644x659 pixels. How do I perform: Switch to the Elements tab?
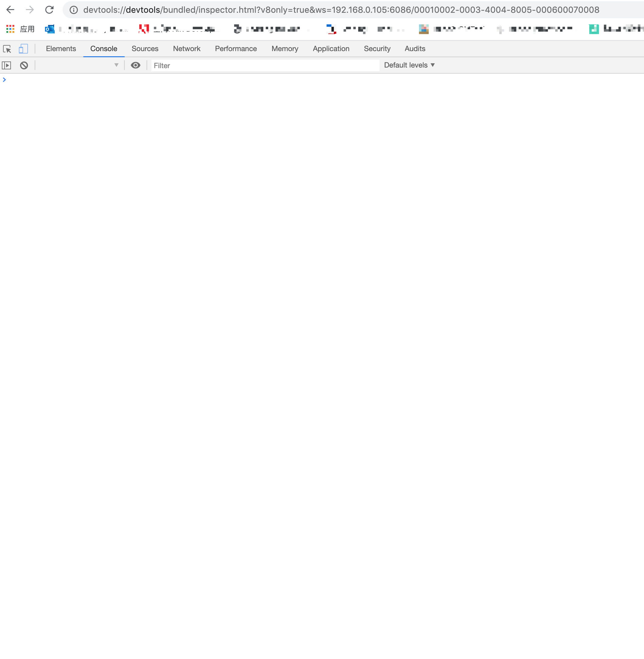(x=61, y=49)
